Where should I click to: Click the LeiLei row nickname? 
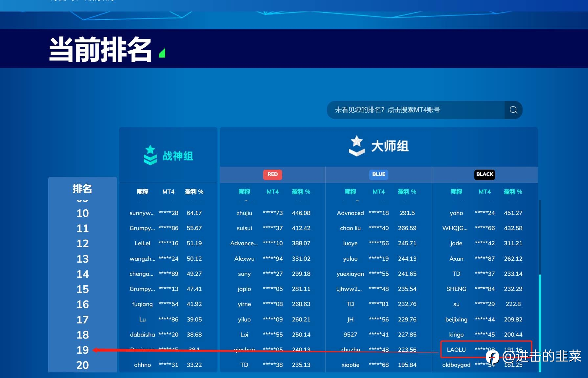[142, 243]
